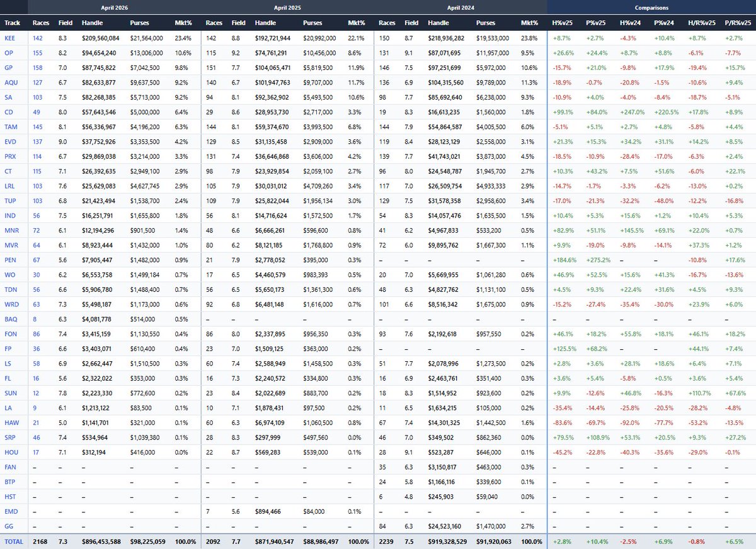The height and width of the screenshot is (549, 756).
Task: Sort by the P%v25 column header
Action: [x=597, y=23]
